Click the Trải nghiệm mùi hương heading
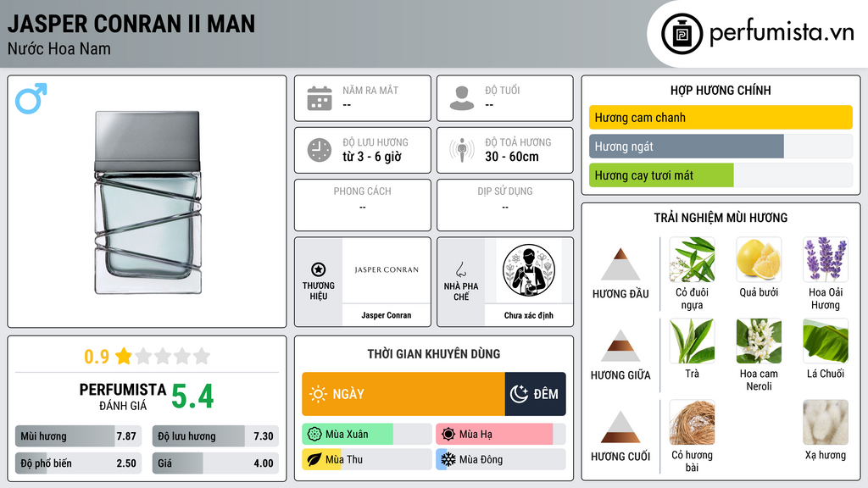Screen dimensions: 868x488 721,218
